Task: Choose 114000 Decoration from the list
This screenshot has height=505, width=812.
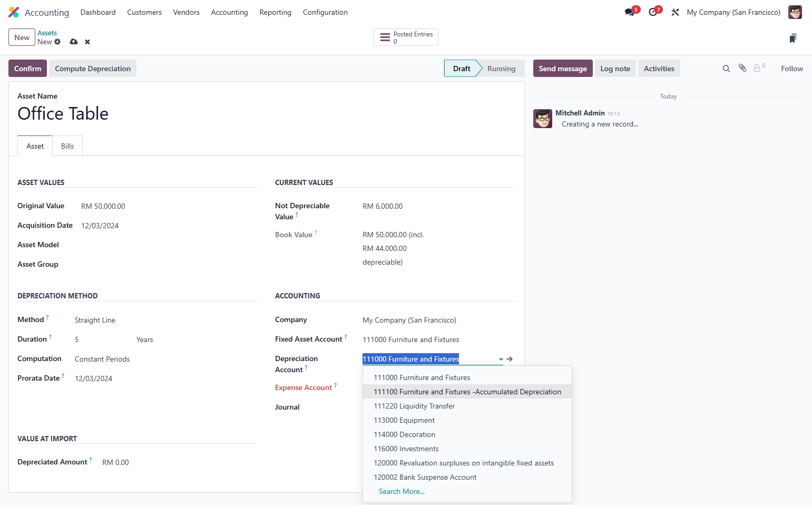Action: point(467,434)
